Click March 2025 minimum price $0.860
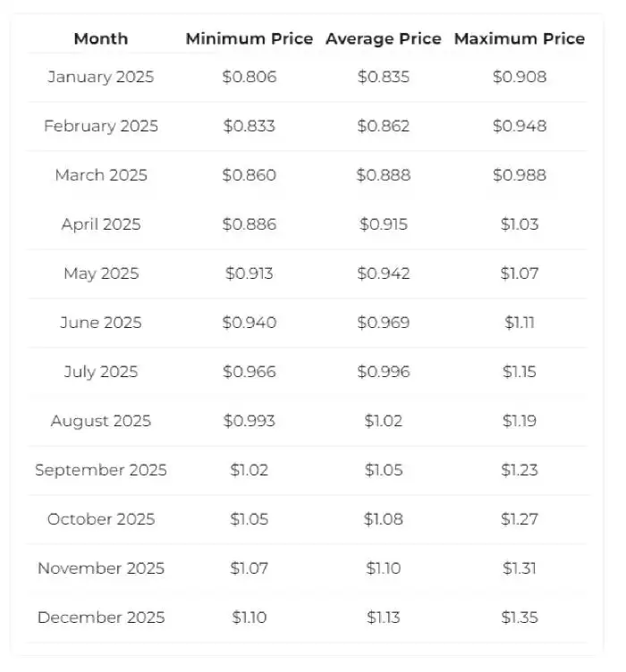The height and width of the screenshot is (672, 626). tap(250, 175)
